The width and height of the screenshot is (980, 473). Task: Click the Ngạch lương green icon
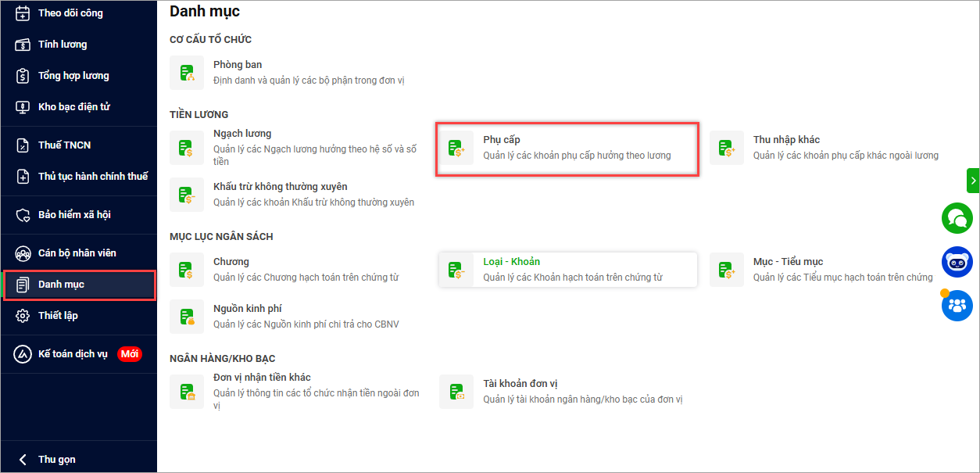click(187, 148)
